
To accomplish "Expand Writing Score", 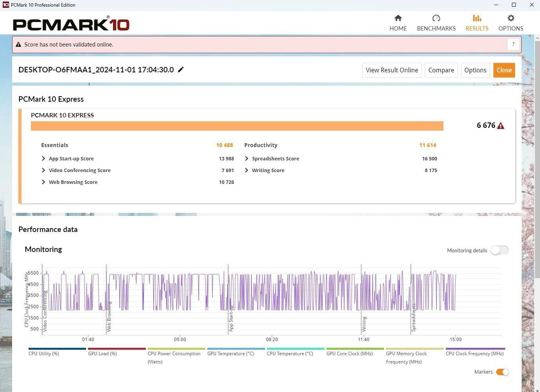I will pos(246,170).
